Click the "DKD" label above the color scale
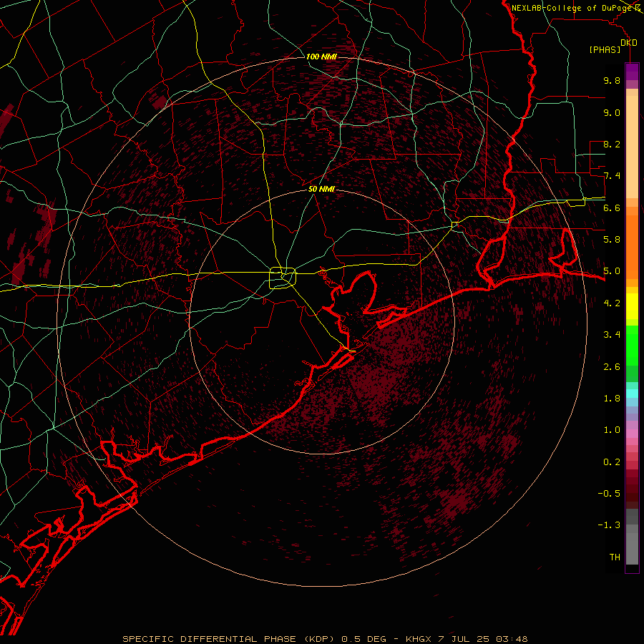Screen dimensions: 644x644 [x=629, y=43]
